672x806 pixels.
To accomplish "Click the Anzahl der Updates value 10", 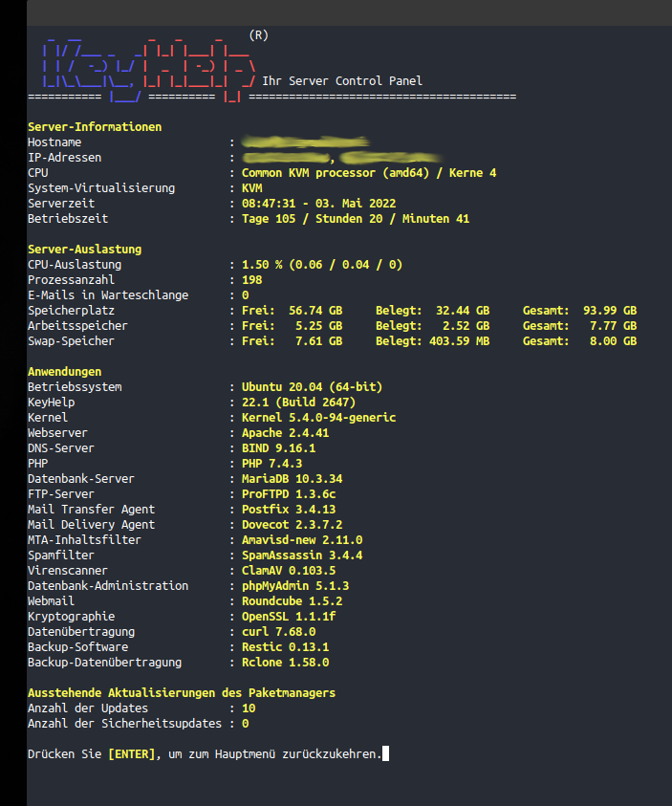I will point(249,708).
